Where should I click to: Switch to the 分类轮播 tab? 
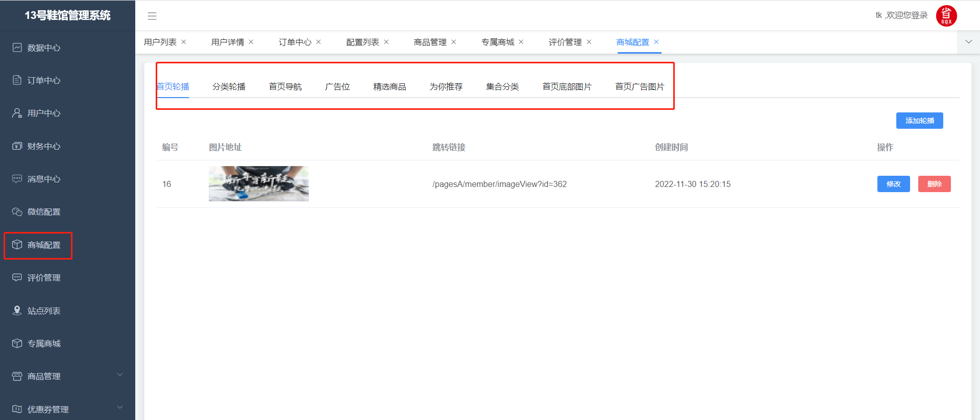(229, 87)
